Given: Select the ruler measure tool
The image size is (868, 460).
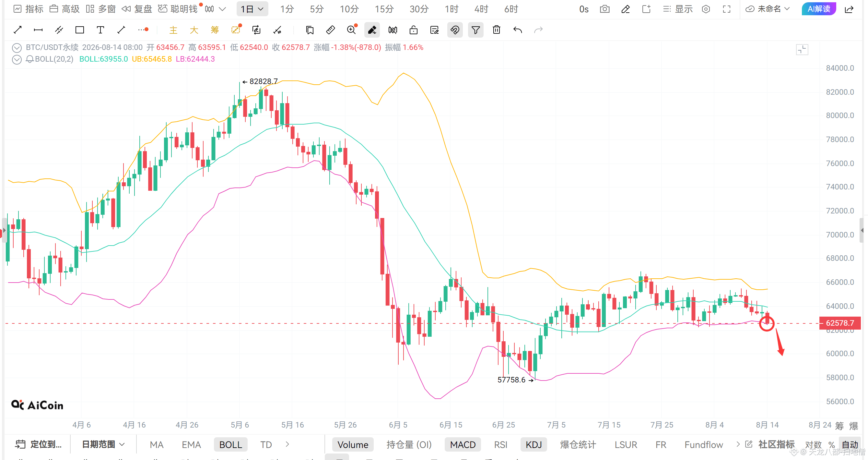Looking at the screenshot, I should coord(331,30).
